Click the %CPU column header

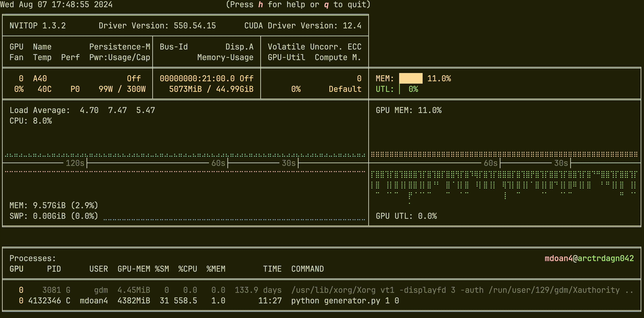[x=187, y=269]
